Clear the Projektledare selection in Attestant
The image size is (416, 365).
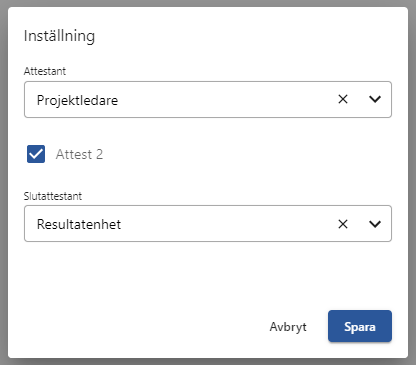(343, 99)
